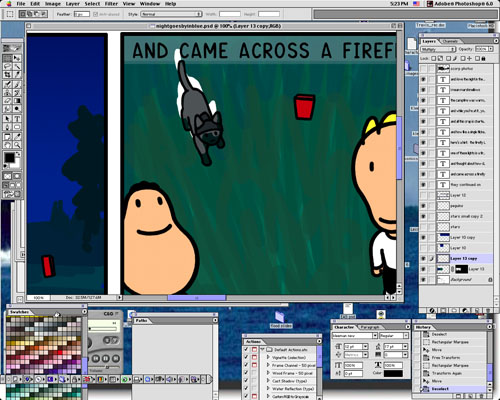This screenshot has width=500, height=400.
Task: Open the Opacity dropdown arrow in Layers
Action: pyautogui.click(x=491, y=49)
